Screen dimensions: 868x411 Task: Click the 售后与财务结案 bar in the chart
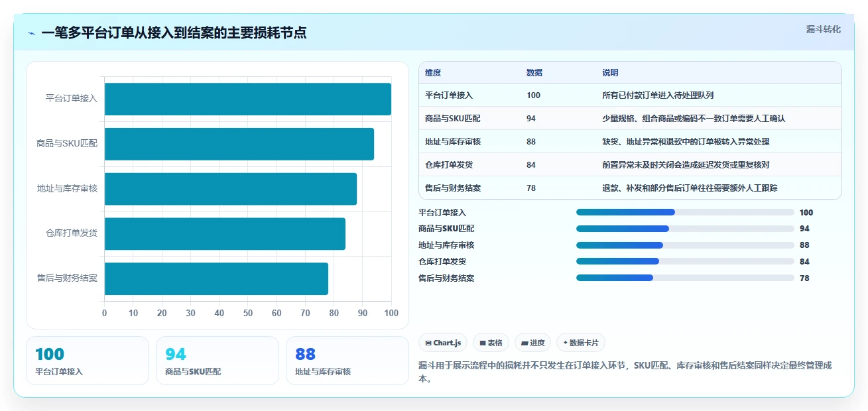tap(216, 278)
